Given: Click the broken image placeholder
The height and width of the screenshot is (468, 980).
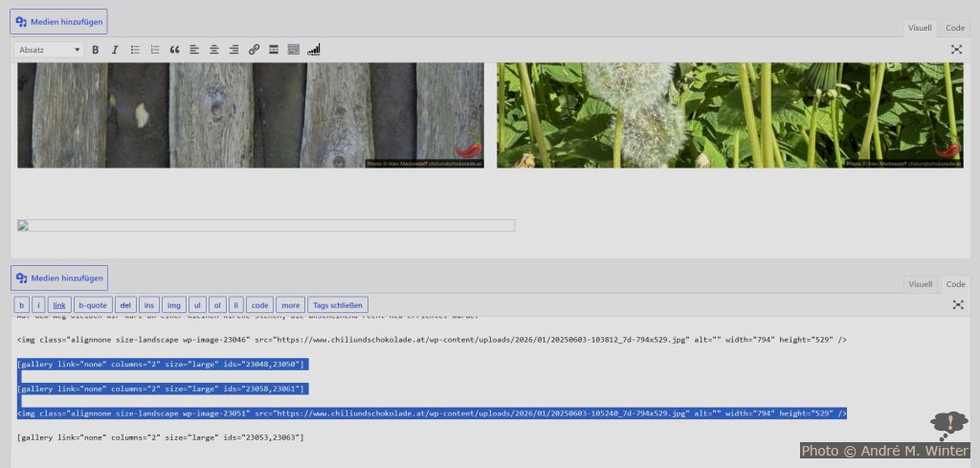Looking at the screenshot, I should pos(266,226).
